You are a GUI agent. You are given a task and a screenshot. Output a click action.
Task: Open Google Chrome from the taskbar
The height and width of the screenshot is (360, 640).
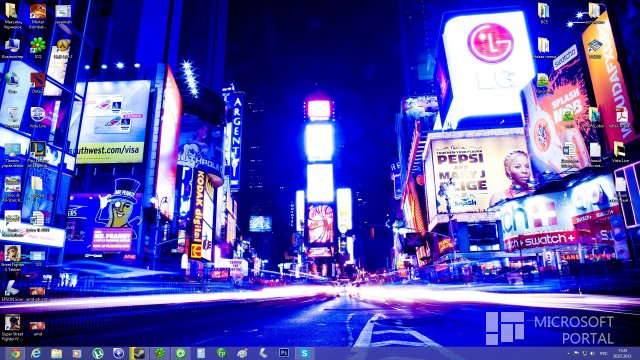pyautogui.click(x=15, y=353)
